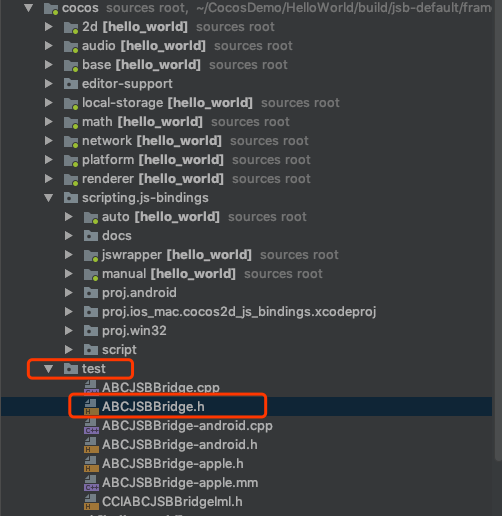Expand the docs folder arrow
Viewport: 502px width, 516px height.
pyautogui.click(x=69, y=236)
